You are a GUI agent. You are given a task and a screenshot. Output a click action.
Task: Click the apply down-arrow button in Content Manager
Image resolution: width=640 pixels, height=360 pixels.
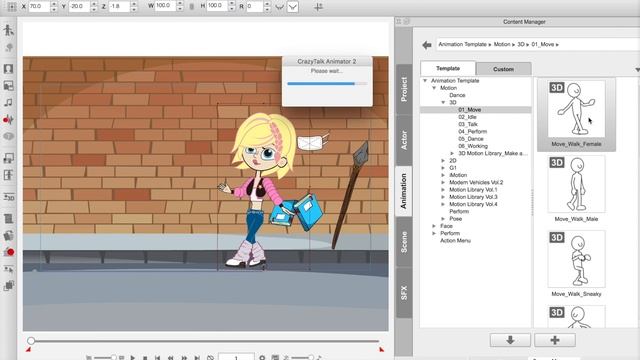[510, 340]
